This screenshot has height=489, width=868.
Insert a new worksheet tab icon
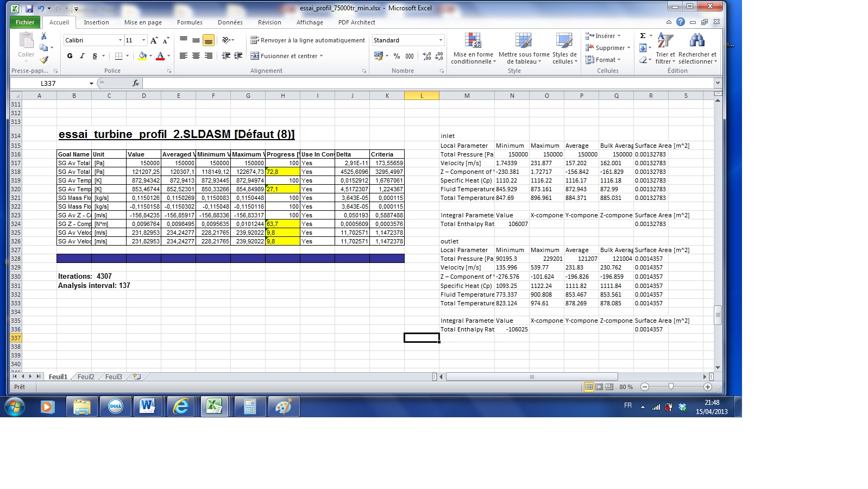137,377
